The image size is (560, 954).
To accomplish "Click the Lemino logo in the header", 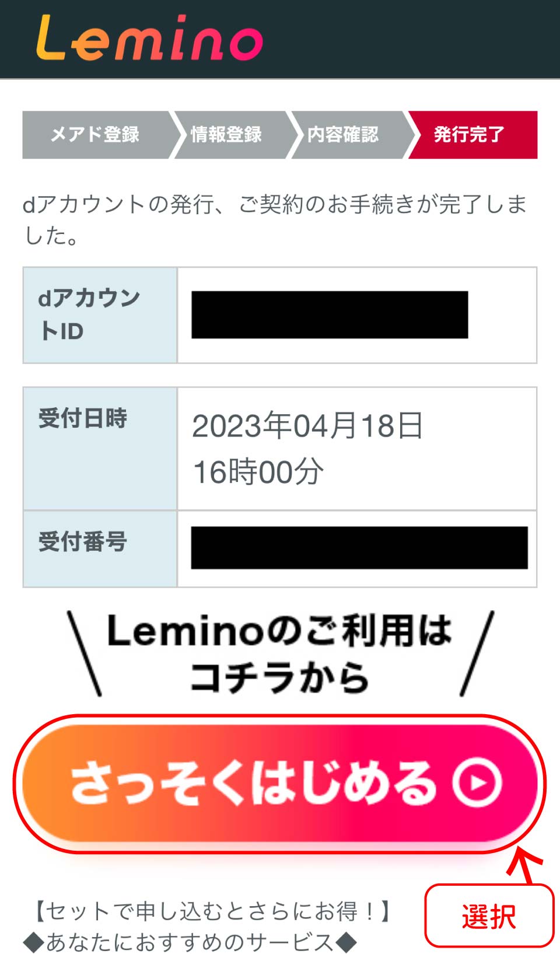I will 149,39.
